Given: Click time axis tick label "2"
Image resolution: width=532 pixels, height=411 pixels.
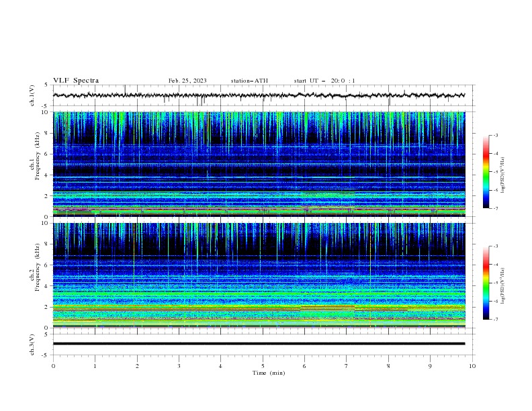Looking at the screenshot, I should 137,366.
